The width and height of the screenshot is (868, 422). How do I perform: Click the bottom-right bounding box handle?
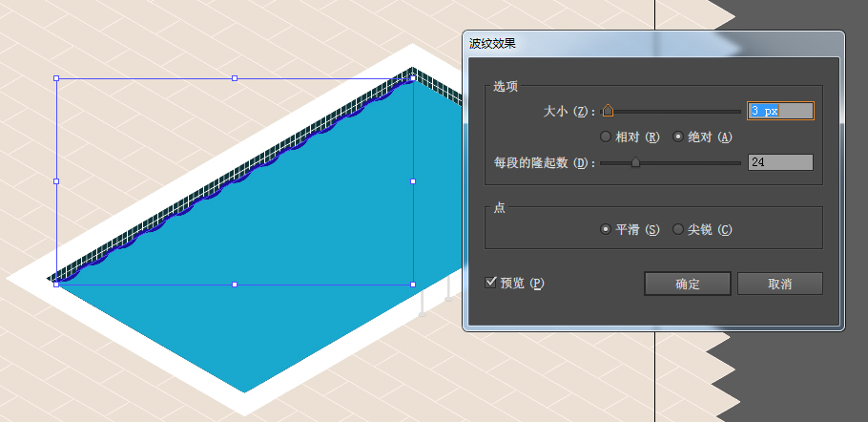pos(413,284)
